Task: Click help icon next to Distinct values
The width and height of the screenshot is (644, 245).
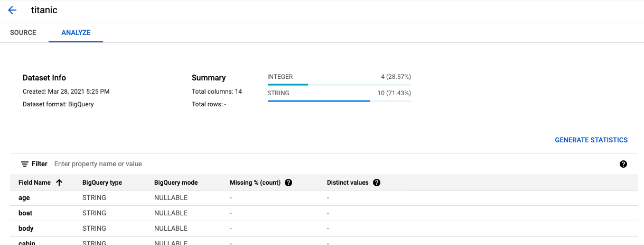Action: (x=377, y=183)
